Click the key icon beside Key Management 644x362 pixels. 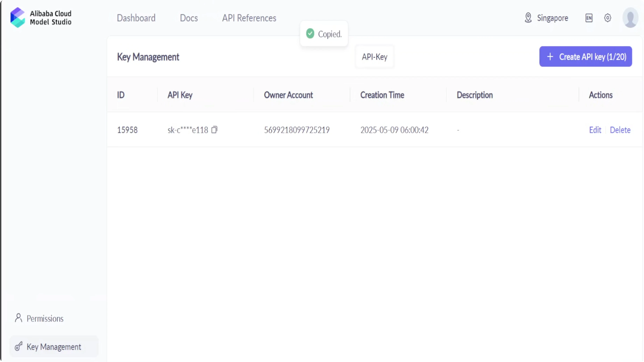pos(19,346)
